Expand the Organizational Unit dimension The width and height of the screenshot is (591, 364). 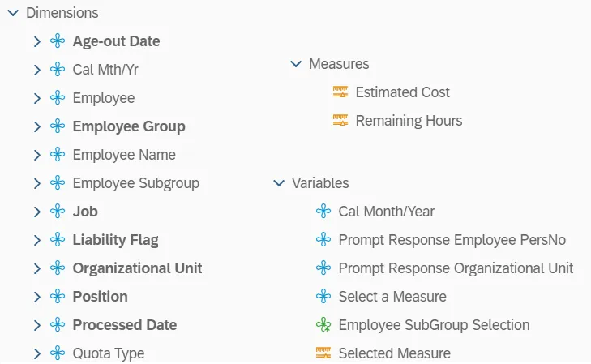click(x=37, y=268)
